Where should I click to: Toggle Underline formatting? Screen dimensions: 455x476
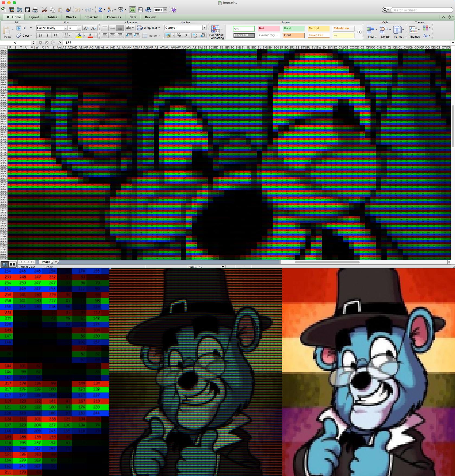55,35
